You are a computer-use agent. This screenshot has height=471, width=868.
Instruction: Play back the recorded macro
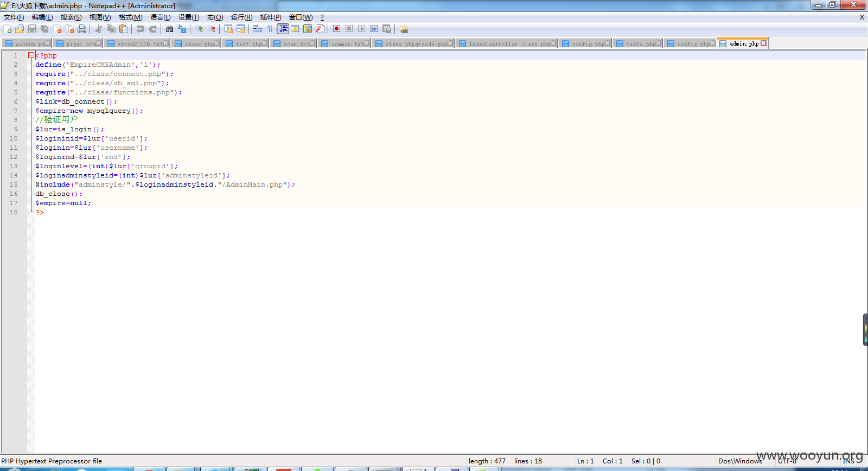362,29
